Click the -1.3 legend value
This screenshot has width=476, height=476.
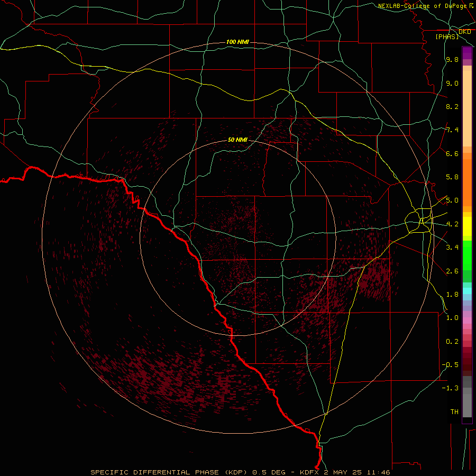pyautogui.click(x=450, y=388)
